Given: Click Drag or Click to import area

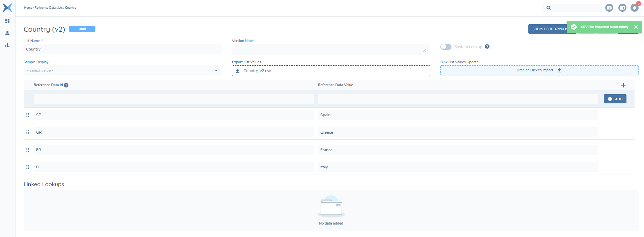Looking at the screenshot, I should coord(539,70).
